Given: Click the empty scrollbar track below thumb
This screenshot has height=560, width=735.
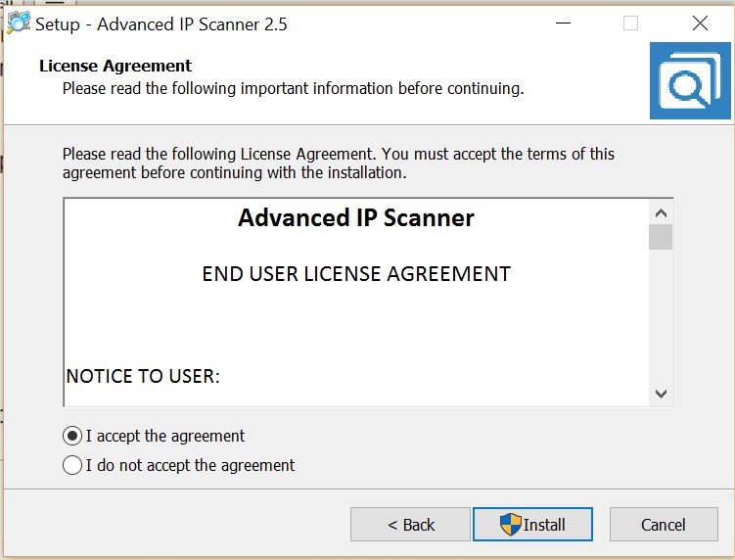Looking at the screenshot, I should [x=661, y=313].
